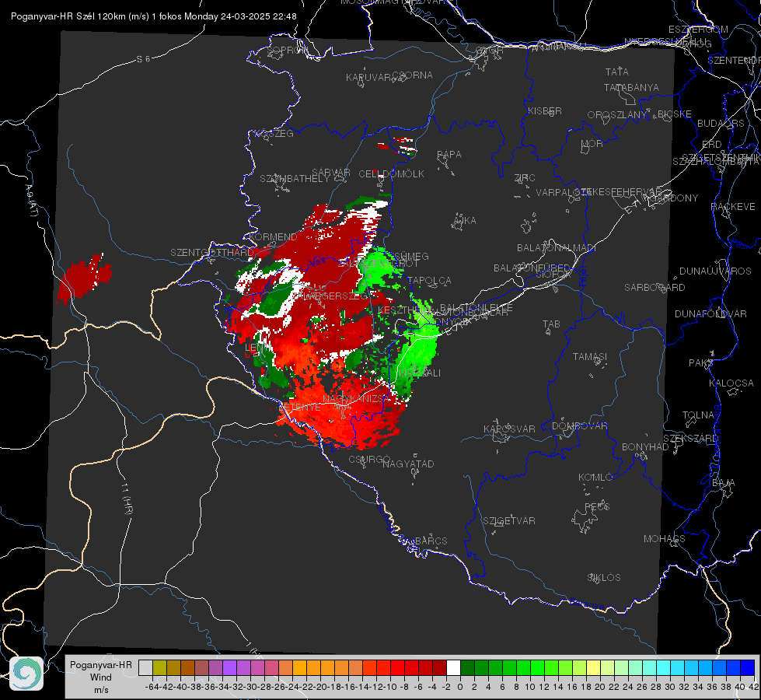Screen dimensions: 761x700
Task: Select the OROSZLANY town label
Action: pyautogui.click(x=617, y=114)
